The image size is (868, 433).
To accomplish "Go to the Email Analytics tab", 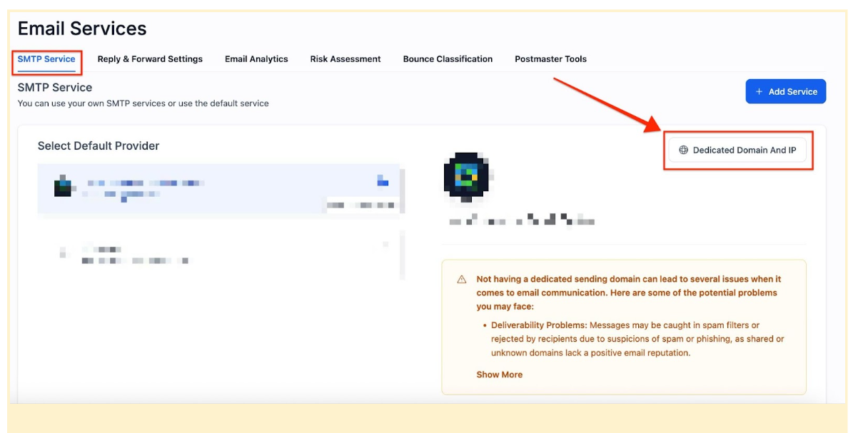I will click(x=256, y=59).
